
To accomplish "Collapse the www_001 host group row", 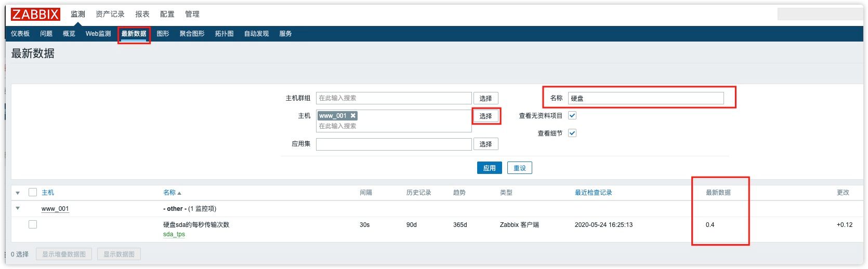I will 18,208.
